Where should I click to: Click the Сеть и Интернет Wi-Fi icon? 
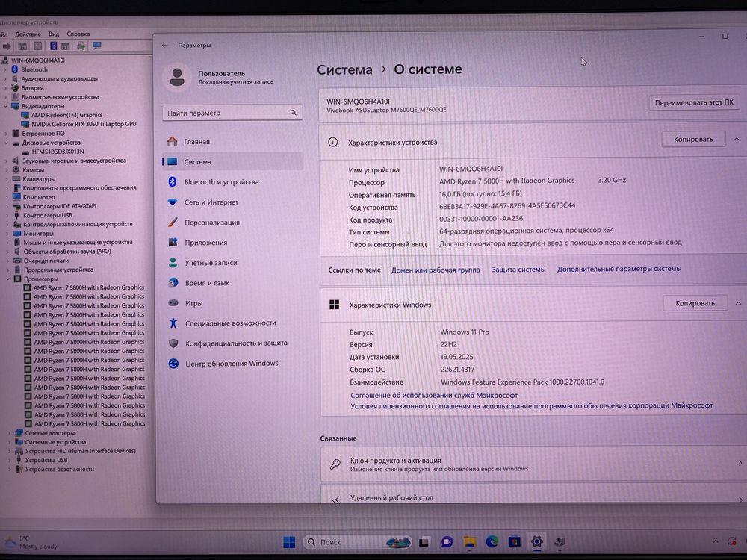tap(173, 202)
